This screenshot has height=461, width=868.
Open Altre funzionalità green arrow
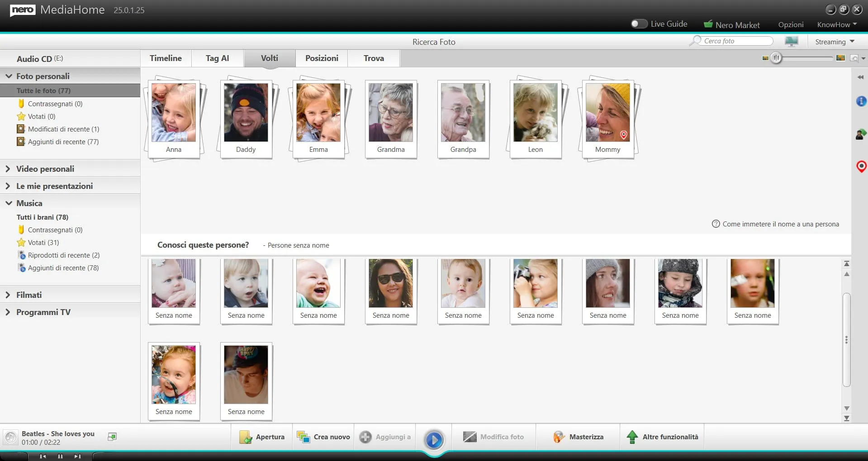click(x=632, y=437)
